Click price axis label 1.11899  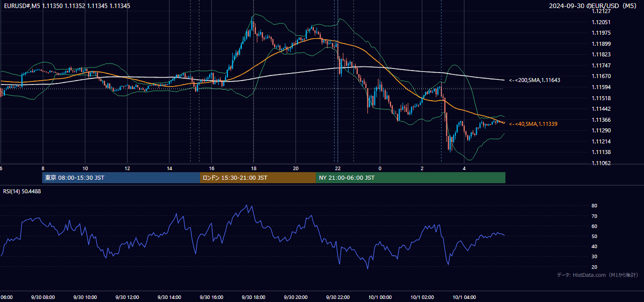click(601, 44)
